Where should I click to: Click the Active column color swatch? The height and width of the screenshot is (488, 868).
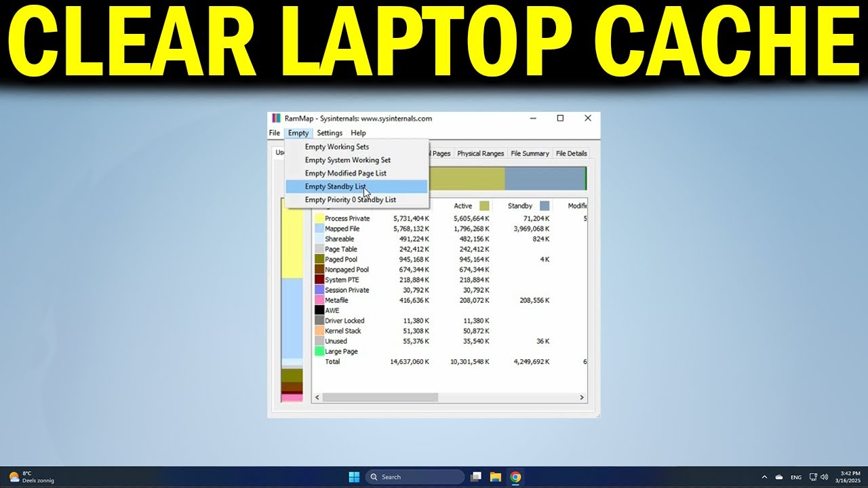[484, 206]
